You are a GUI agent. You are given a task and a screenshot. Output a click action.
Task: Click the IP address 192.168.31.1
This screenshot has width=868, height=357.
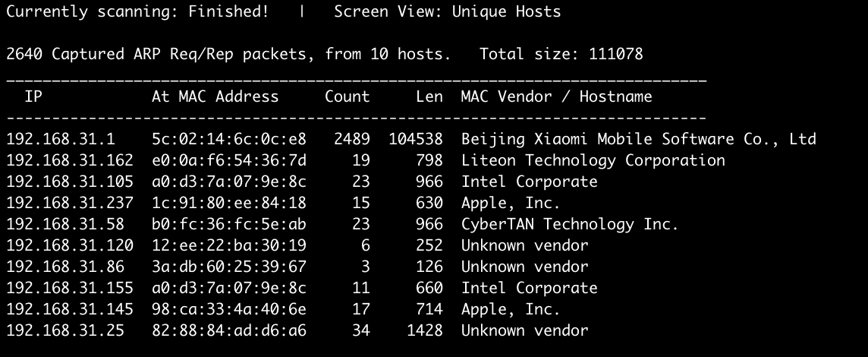[x=61, y=139]
